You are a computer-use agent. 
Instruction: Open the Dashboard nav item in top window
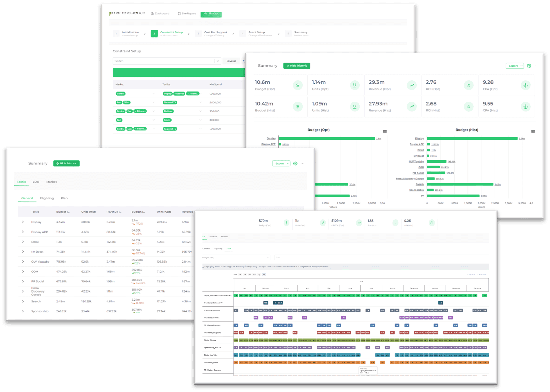pyautogui.click(x=160, y=14)
